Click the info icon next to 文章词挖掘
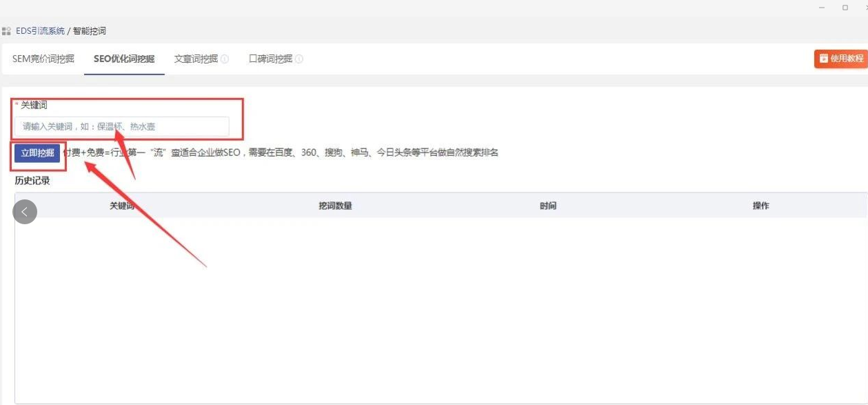This screenshot has width=868, height=405. pyautogui.click(x=225, y=59)
